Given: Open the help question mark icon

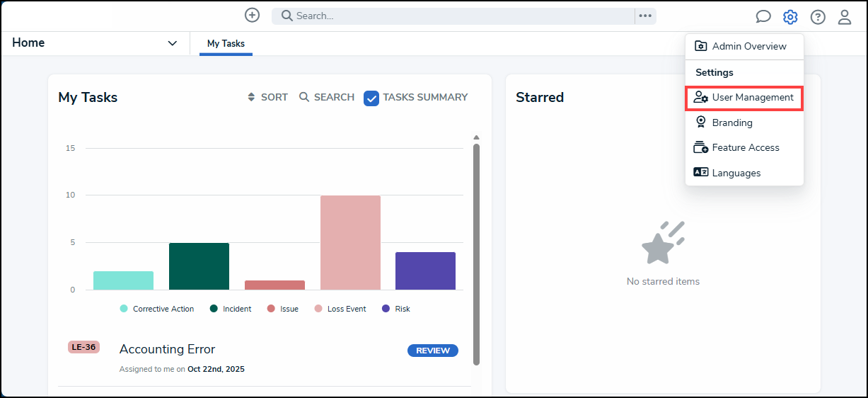Looking at the screenshot, I should [x=818, y=17].
